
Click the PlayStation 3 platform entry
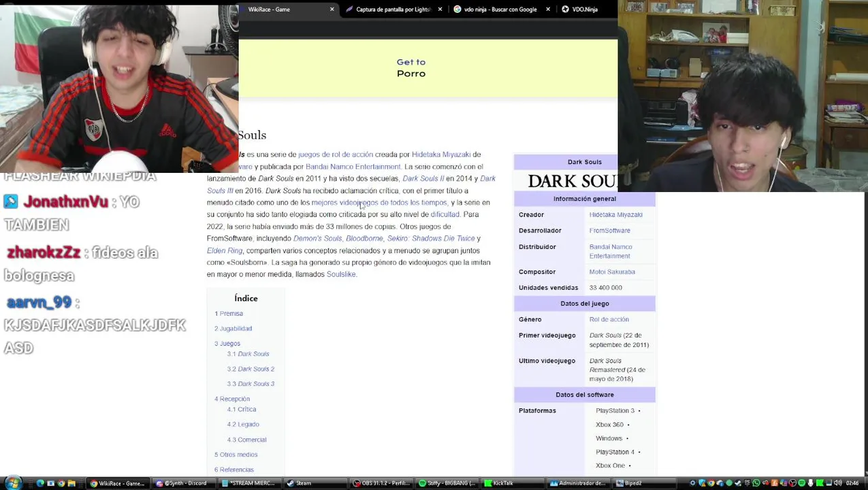tap(615, 411)
